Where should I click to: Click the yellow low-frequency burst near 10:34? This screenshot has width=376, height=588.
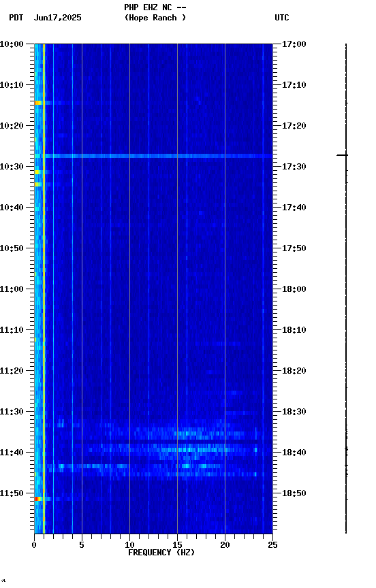coord(37,184)
